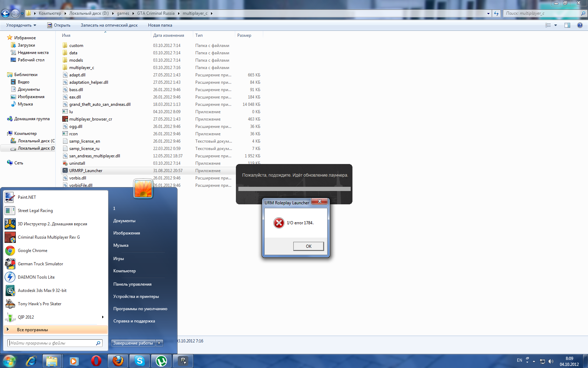The image size is (588, 368).
Task: Open uTorrent from the taskbar
Action: click(x=161, y=361)
